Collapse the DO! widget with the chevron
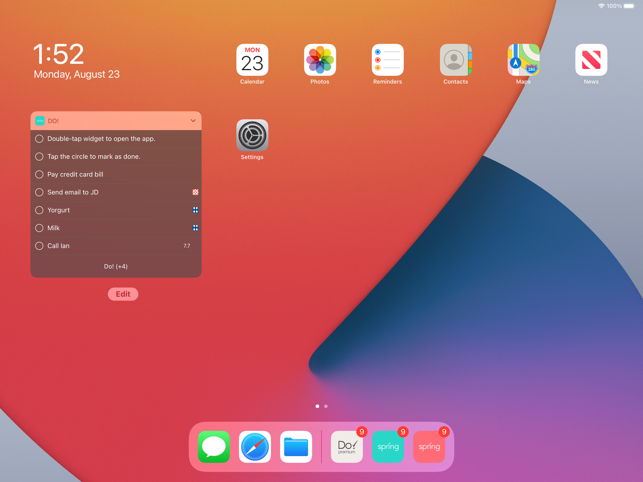The height and width of the screenshot is (482, 643). pyautogui.click(x=193, y=121)
